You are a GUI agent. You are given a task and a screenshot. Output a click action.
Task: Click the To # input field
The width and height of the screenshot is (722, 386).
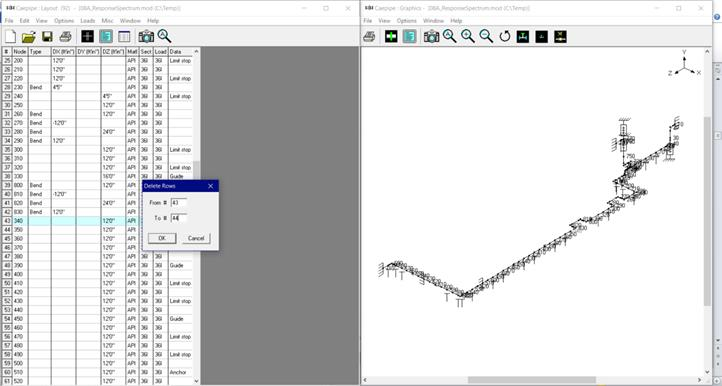179,218
